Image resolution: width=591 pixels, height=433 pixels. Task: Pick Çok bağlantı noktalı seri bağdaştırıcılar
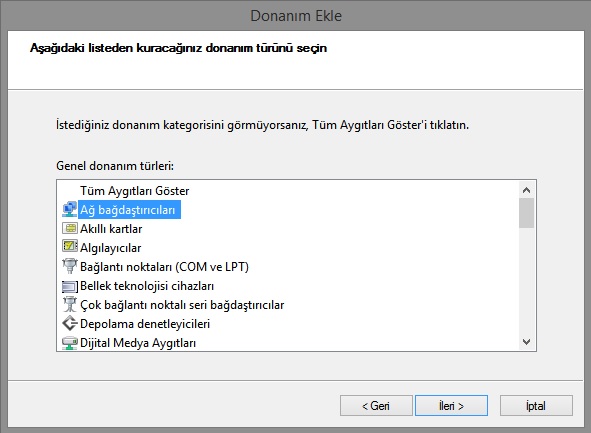[x=182, y=305]
